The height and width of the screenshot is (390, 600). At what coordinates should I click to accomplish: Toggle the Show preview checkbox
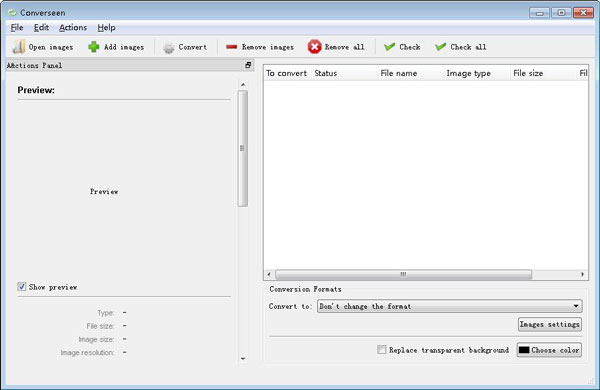(21, 287)
